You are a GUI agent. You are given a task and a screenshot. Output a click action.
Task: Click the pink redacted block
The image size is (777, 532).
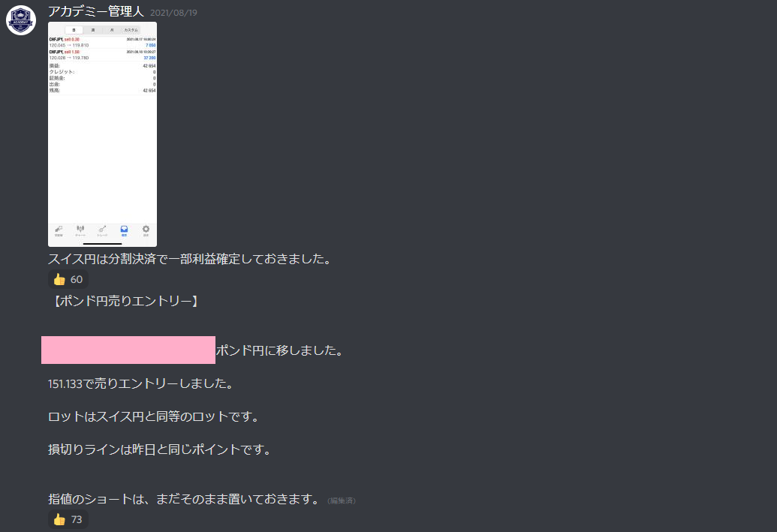(x=128, y=350)
